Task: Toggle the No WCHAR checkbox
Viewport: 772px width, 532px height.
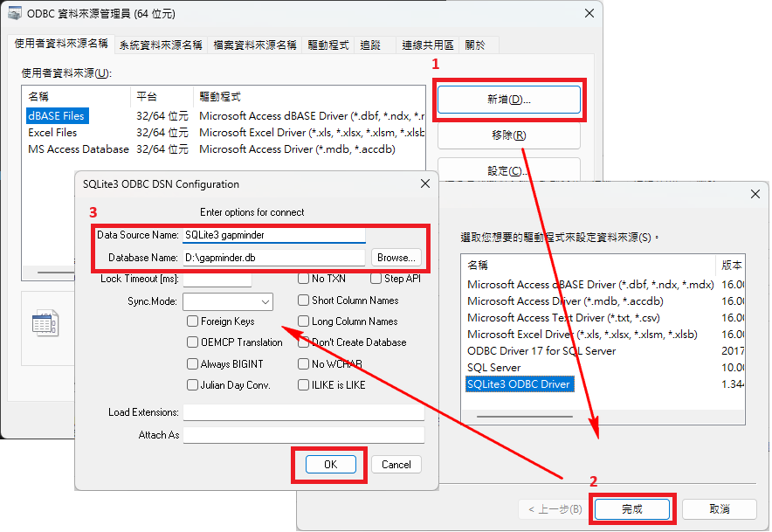Action: (303, 364)
